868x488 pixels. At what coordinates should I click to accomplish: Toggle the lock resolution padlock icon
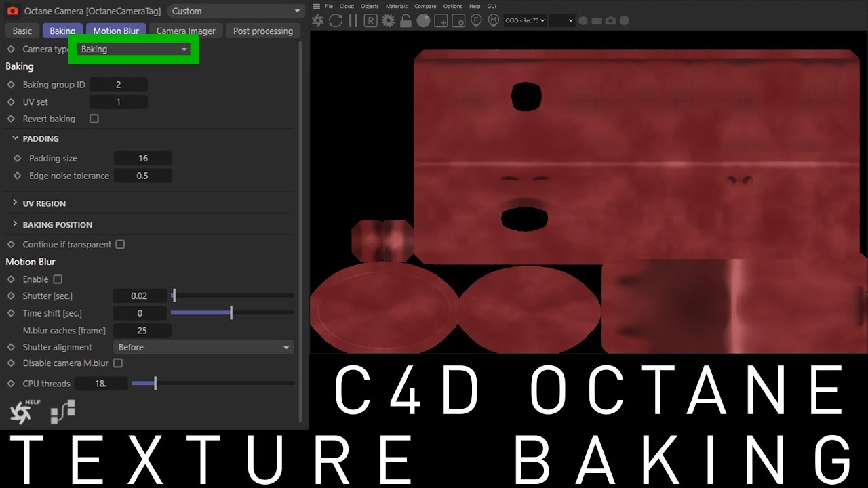[x=406, y=20]
